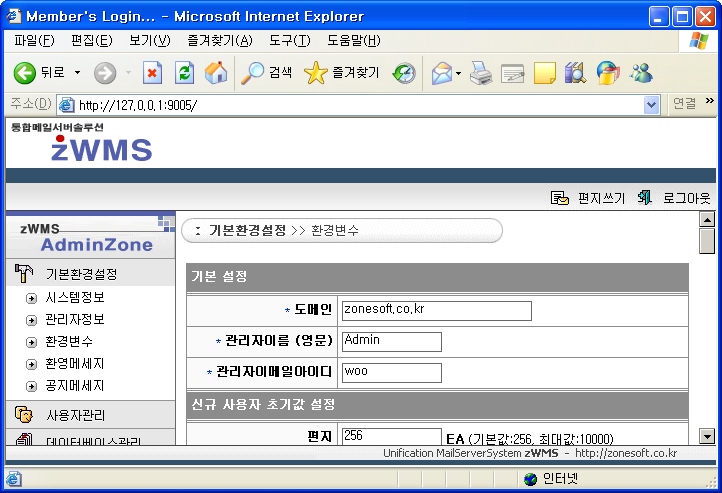Click the 로그아웃 logout icon
This screenshot has width=722, height=493.
tap(646, 198)
